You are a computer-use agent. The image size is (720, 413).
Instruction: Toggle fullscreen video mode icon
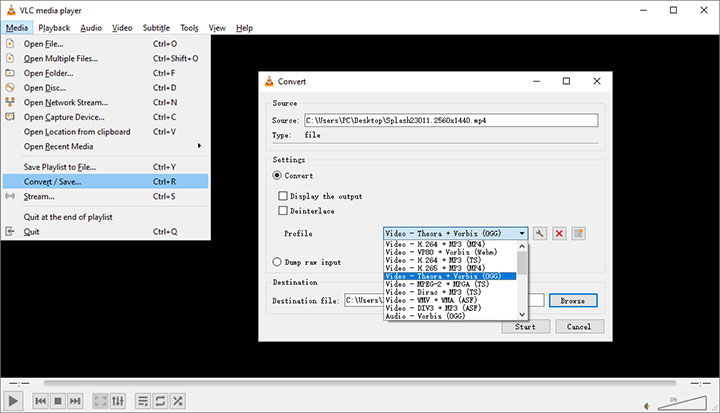click(100, 400)
